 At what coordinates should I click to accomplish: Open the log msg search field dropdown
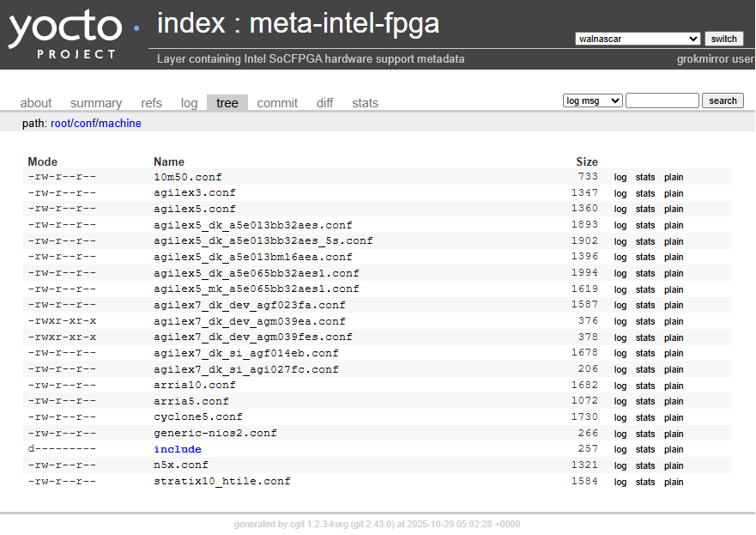[592, 100]
